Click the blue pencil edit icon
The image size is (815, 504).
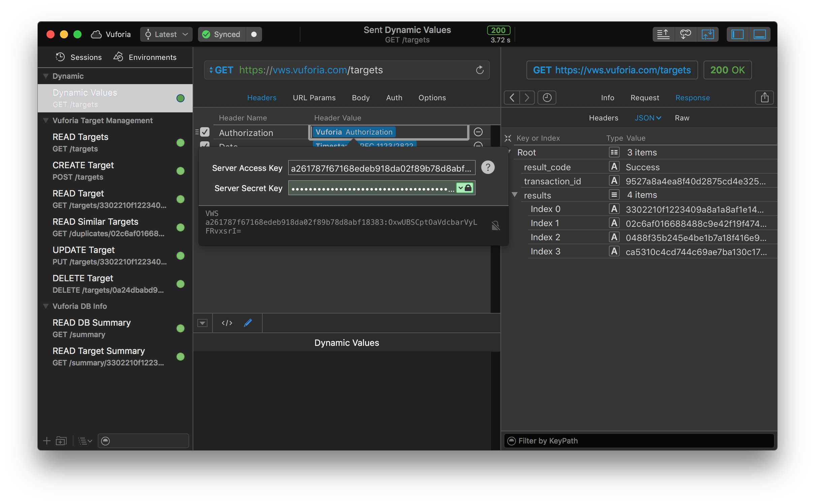click(248, 323)
